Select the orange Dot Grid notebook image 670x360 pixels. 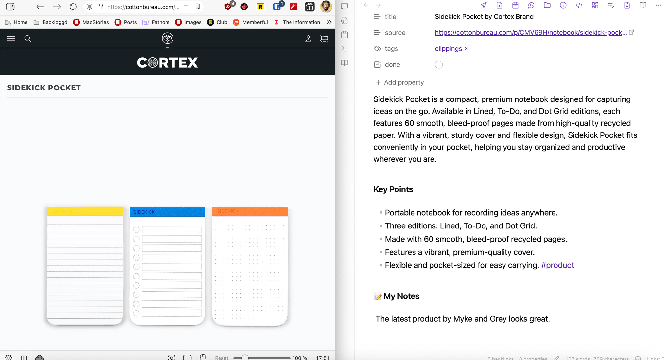tap(250, 266)
